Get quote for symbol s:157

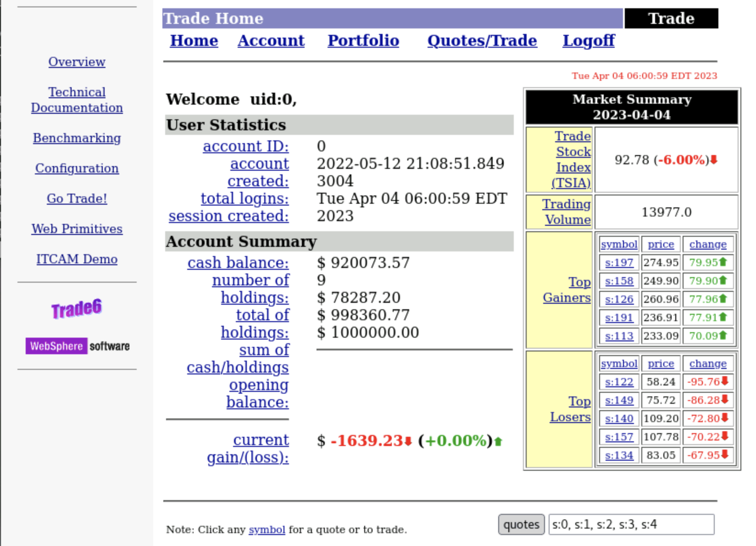coord(619,437)
